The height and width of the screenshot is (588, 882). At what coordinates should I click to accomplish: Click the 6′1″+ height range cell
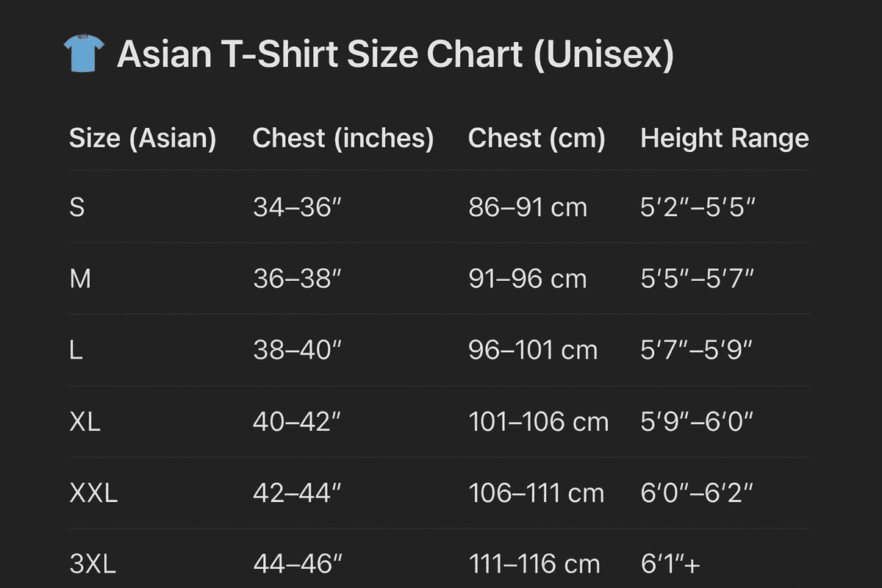[670, 564]
